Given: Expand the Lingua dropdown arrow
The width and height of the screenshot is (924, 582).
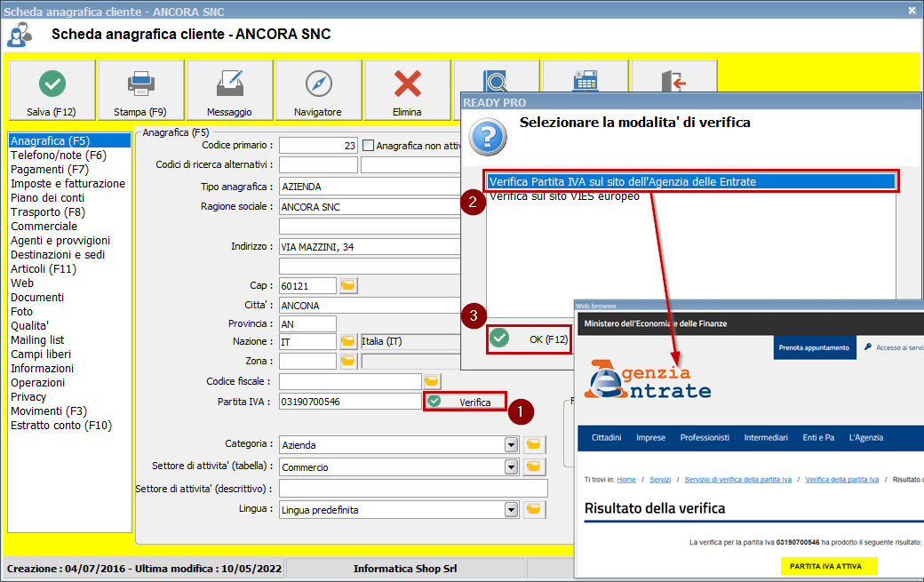Looking at the screenshot, I should [x=512, y=509].
